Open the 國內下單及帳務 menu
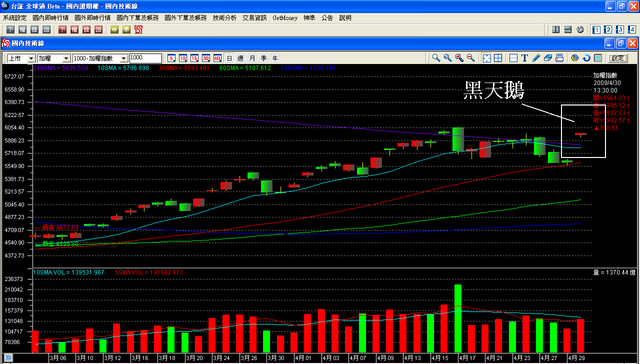 (x=138, y=18)
